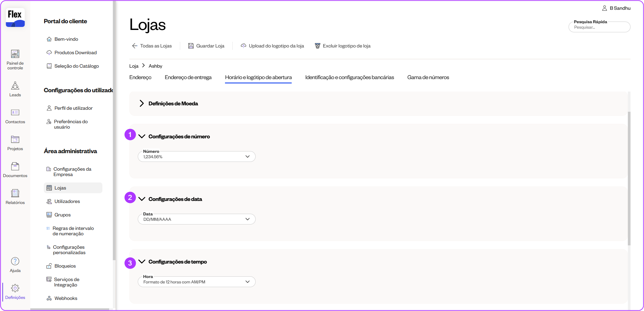
Task: Click the Pesquisa Rápida search field
Action: (x=599, y=27)
